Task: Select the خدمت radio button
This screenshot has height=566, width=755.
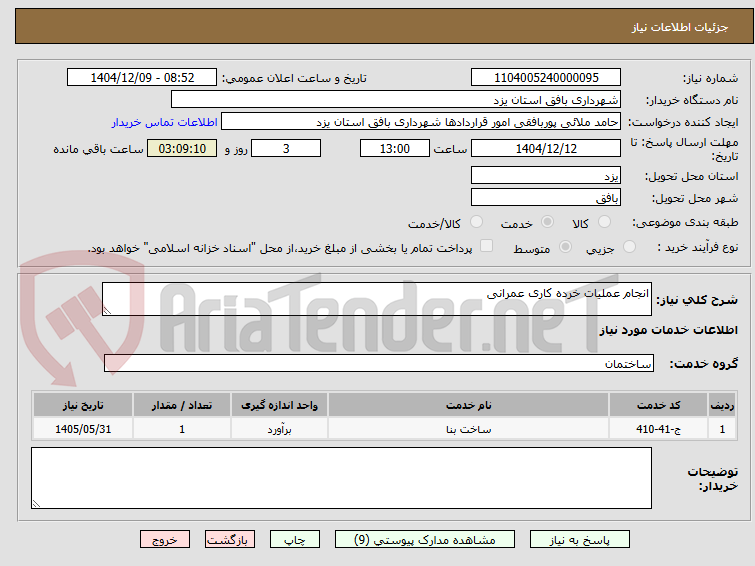Action: (x=547, y=222)
